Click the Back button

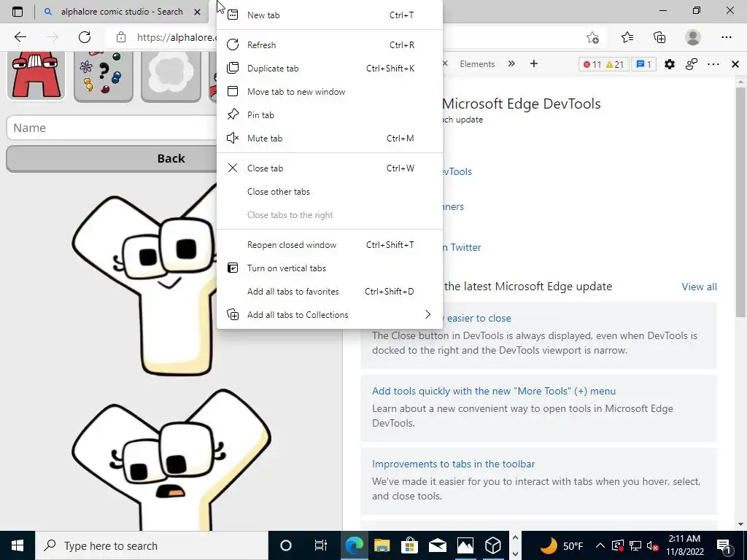tap(112, 158)
